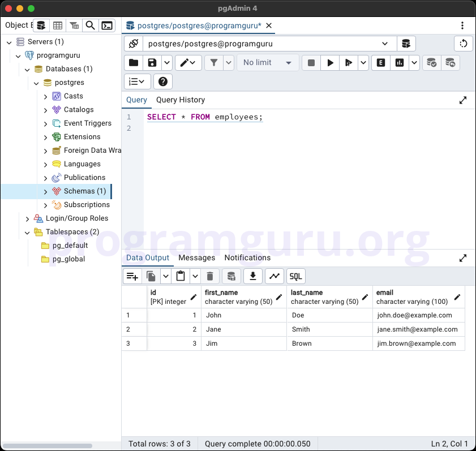Open the connection selector dropdown
476x451 pixels.
tap(386, 44)
